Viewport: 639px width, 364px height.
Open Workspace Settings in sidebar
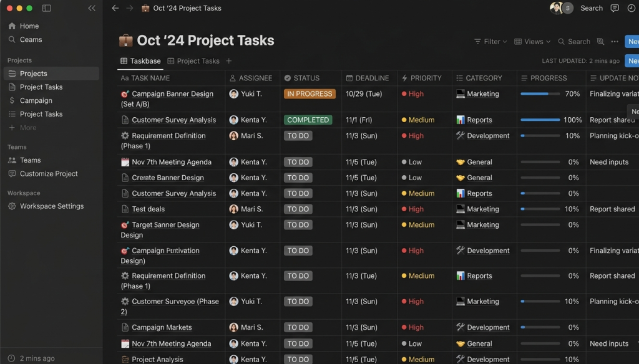click(51, 206)
